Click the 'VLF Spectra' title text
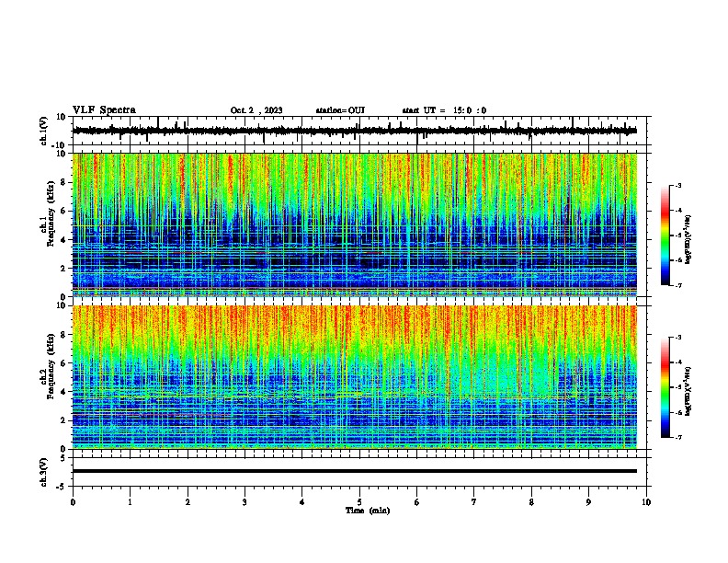This screenshot has width=728, height=563. (104, 109)
